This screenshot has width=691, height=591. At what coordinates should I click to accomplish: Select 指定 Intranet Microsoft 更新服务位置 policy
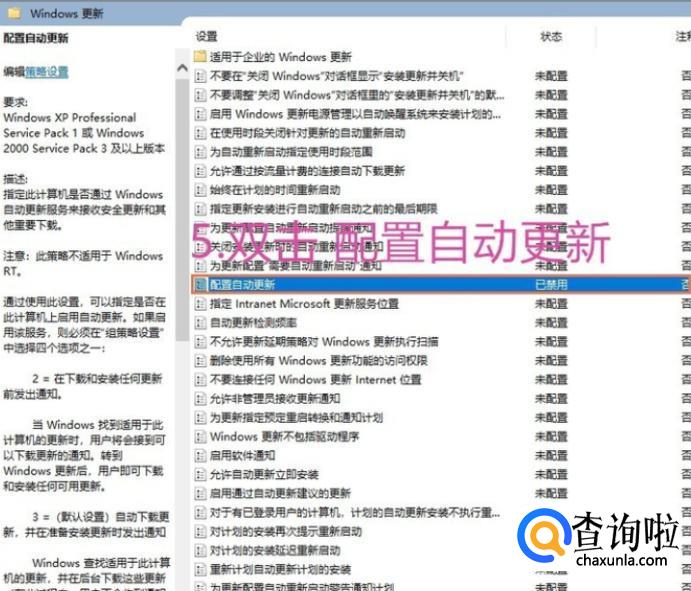click(x=304, y=304)
